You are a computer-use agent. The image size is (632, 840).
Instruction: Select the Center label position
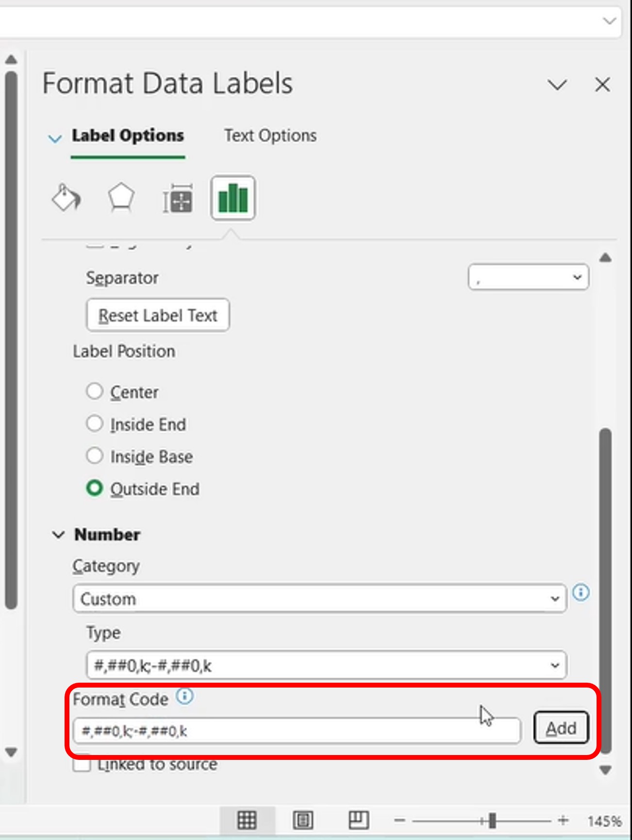tap(95, 391)
